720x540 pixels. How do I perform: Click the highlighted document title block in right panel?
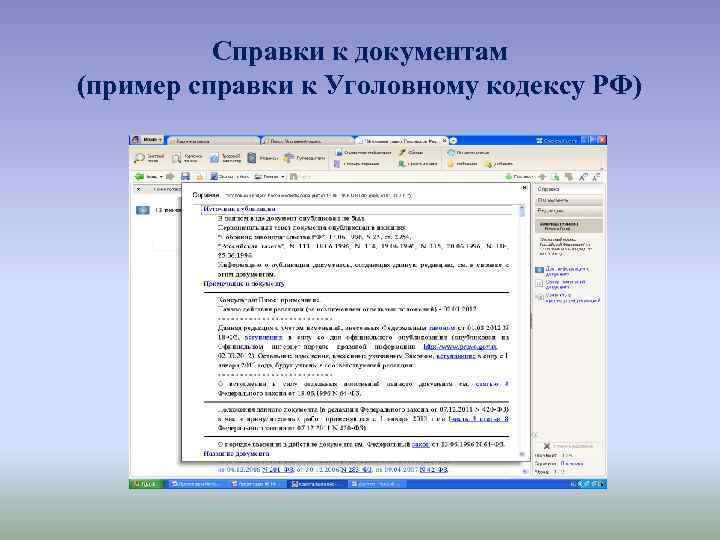(569, 225)
